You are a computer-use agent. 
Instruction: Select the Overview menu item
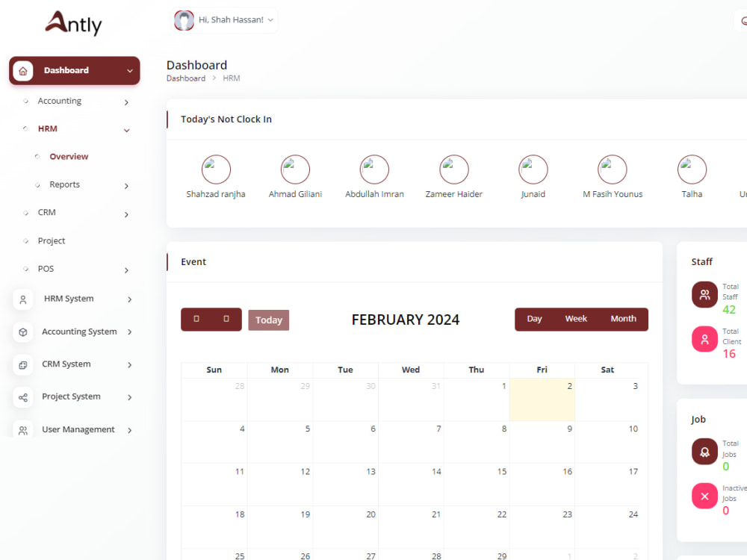pos(69,156)
